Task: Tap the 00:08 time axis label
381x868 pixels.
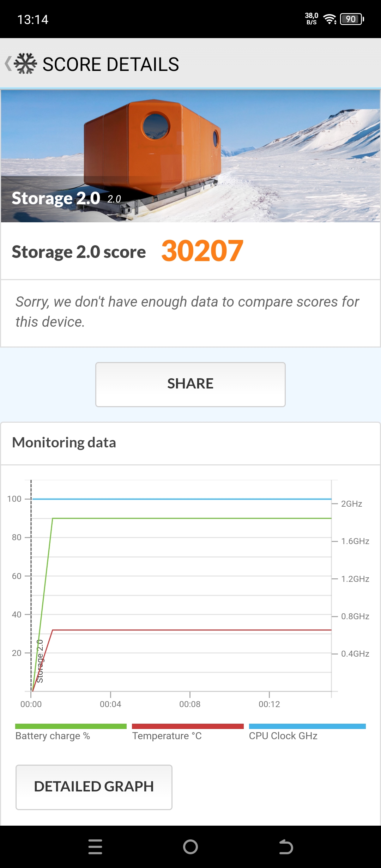Action: click(190, 704)
